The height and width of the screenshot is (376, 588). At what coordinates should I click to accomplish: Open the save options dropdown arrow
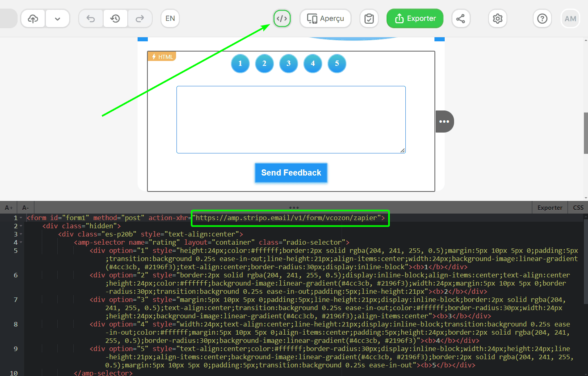click(x=57, y=18)
